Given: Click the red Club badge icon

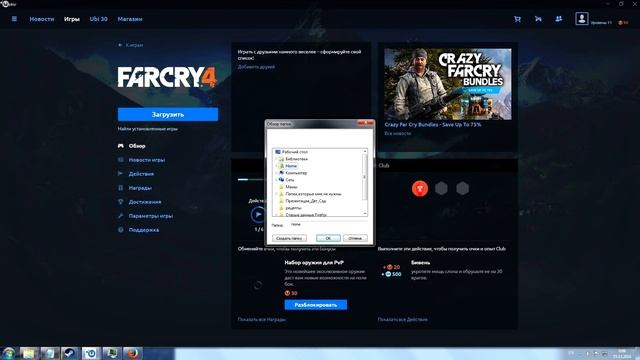Looking at the screenshot, I should tap(420, 189).
